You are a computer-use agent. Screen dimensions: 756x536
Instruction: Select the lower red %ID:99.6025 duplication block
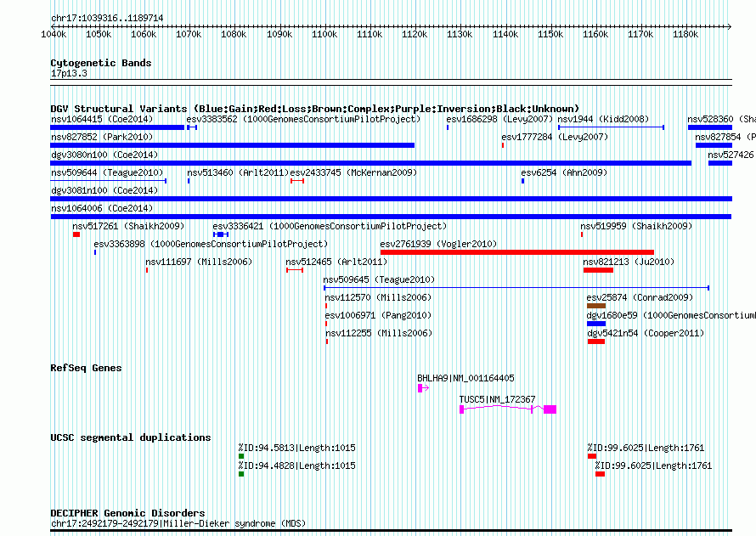[600, 474]
